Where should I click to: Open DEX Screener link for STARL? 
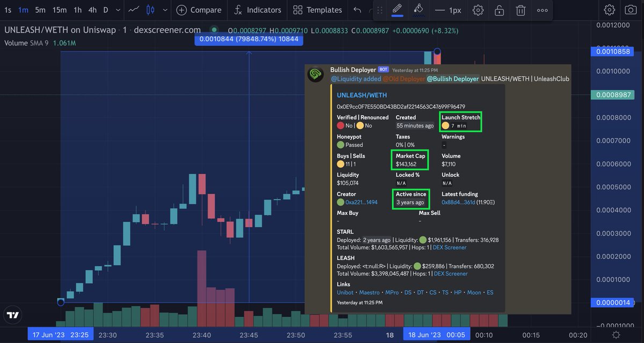[x=450, y=248]
